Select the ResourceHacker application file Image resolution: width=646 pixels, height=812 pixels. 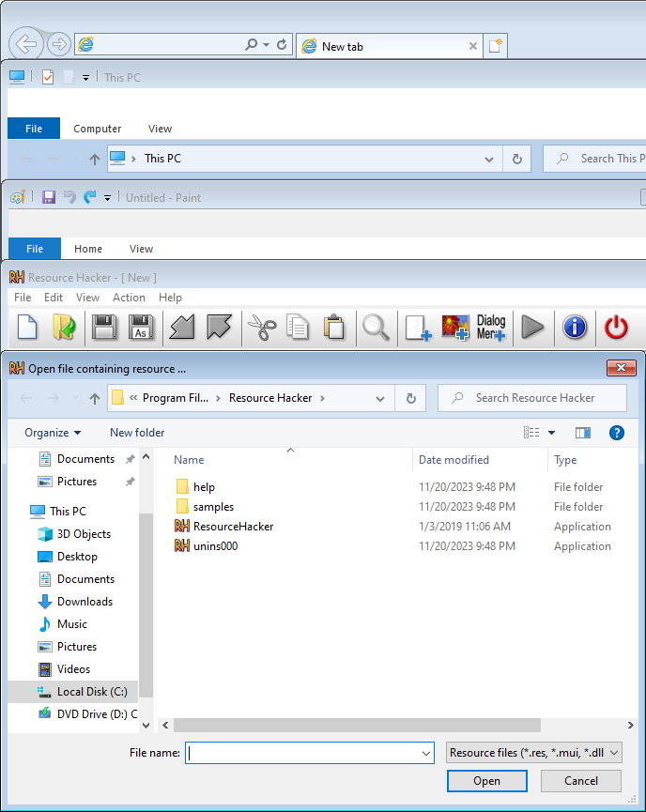pyautogui.click(x=233, y=527)
